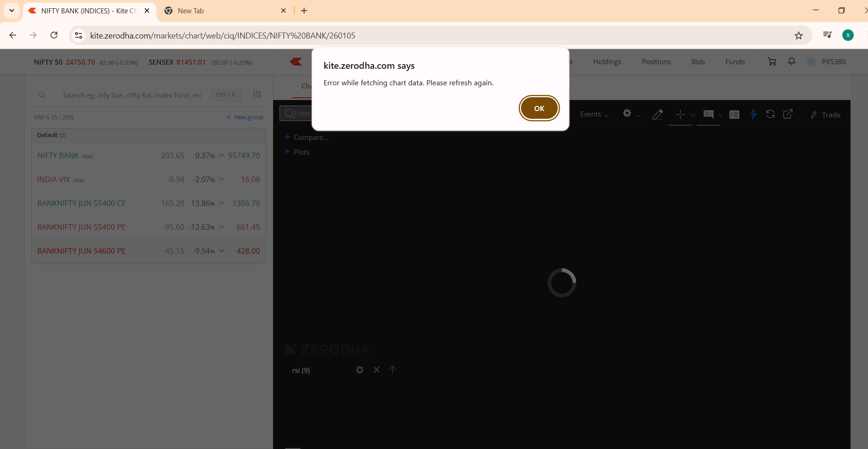Open a new browser tab
Image resolution: width=868 pixels, height=449 pixels.
coord(304,11)
